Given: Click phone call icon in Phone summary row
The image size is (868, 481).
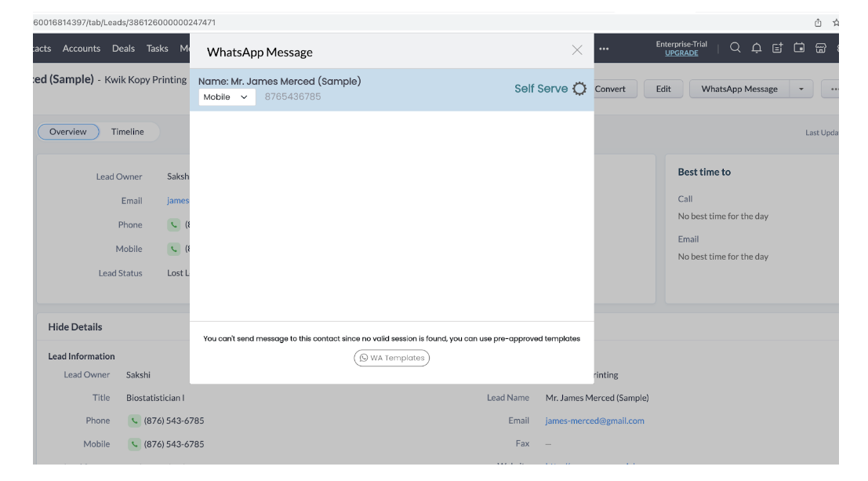Looking at the screenshot, I should pos(174,225).
